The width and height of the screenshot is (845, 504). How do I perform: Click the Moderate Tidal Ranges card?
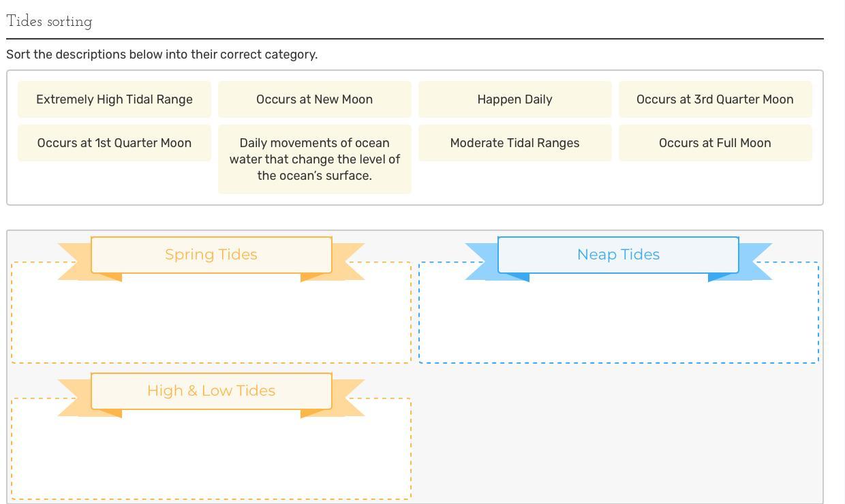pyautogui.click(x=514, y=143)
